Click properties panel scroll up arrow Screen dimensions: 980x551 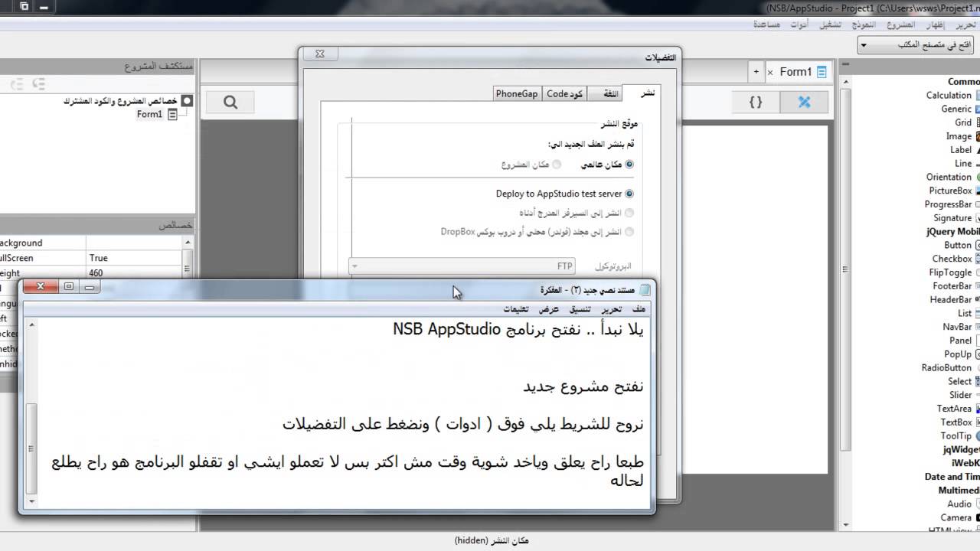coord(188,242)
